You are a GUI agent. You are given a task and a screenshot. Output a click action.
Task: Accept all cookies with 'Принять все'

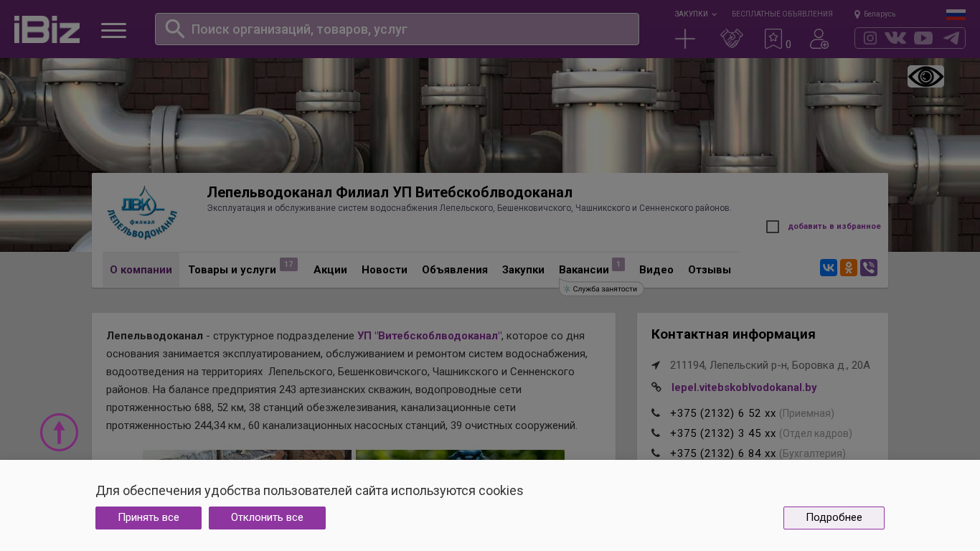pyautogui.click(x=149, y=518)
